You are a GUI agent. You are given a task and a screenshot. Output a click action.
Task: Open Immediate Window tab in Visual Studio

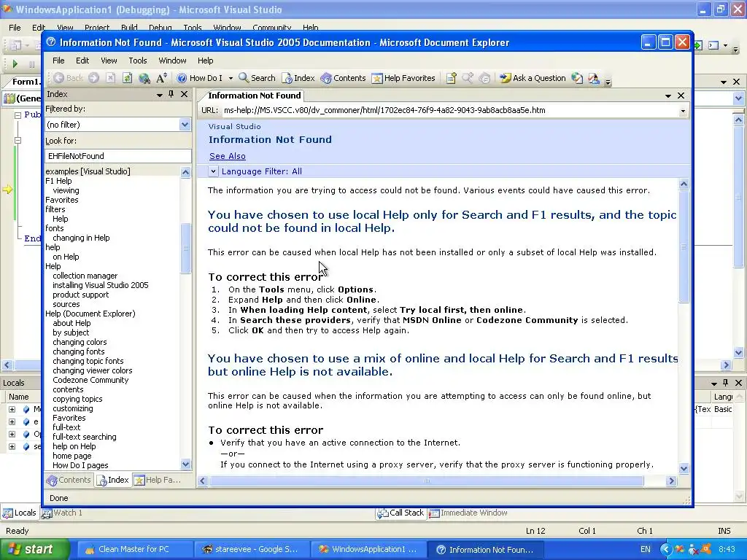(x=468, y=513)
